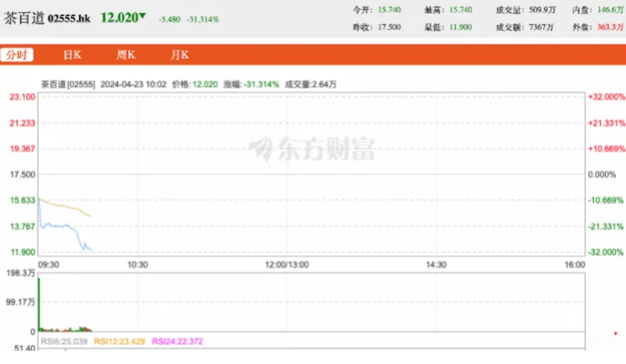Screen dimensions: 626x364
Task: Click the price change -5.480
Action: tap(169, 19)
